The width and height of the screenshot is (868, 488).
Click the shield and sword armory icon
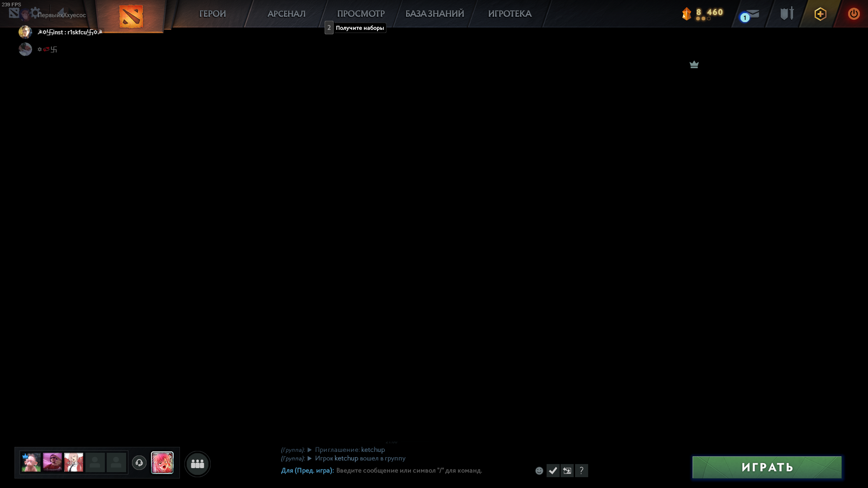[x=787, y=14]
